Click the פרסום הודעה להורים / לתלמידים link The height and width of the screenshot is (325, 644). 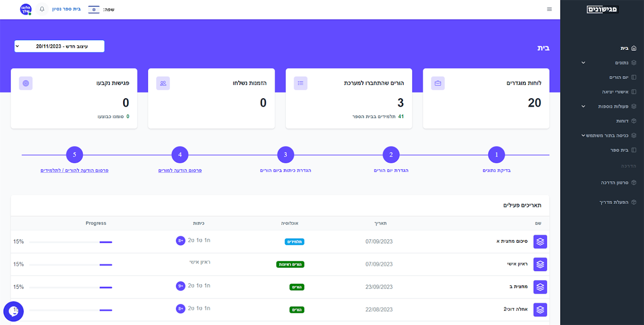tap(74, 171)
